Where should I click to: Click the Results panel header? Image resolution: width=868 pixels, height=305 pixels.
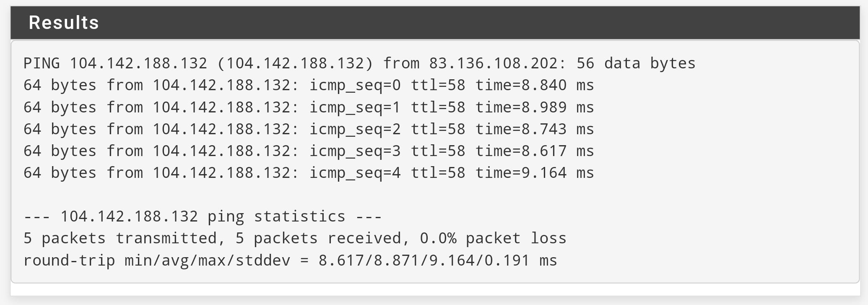[x=435, y=23]
